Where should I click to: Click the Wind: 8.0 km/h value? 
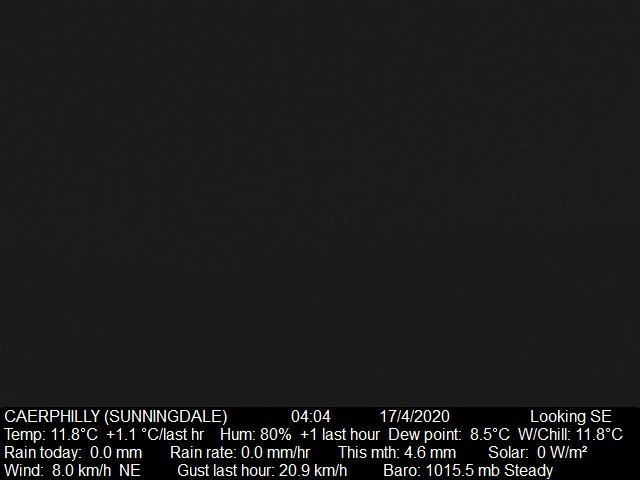[58, 471]
